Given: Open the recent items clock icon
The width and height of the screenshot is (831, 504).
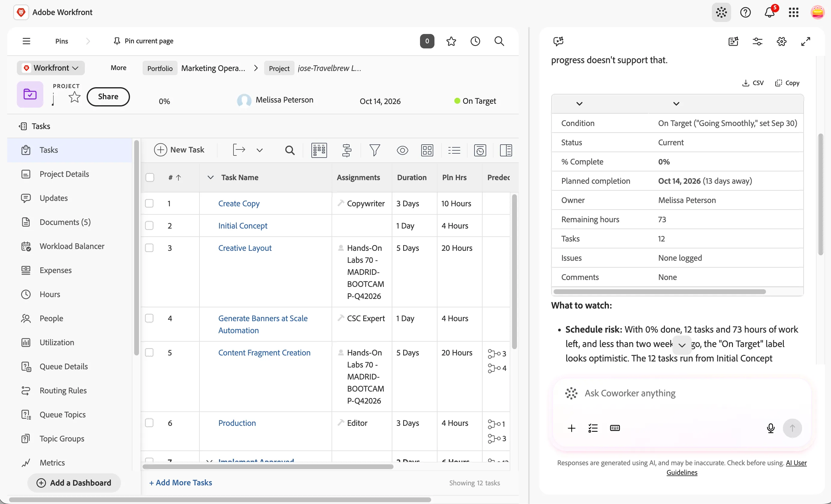Looking at the screenshot, I should (x=475, y=41).
